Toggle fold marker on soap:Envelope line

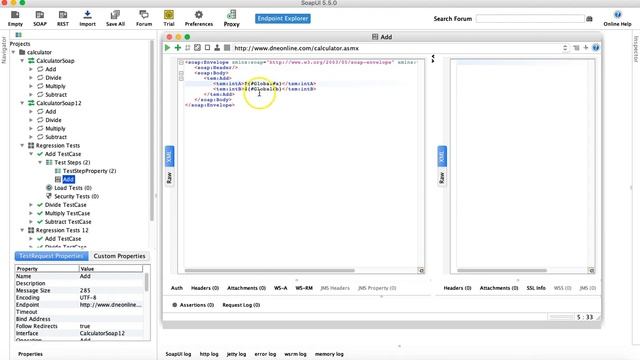coord(181,62)
